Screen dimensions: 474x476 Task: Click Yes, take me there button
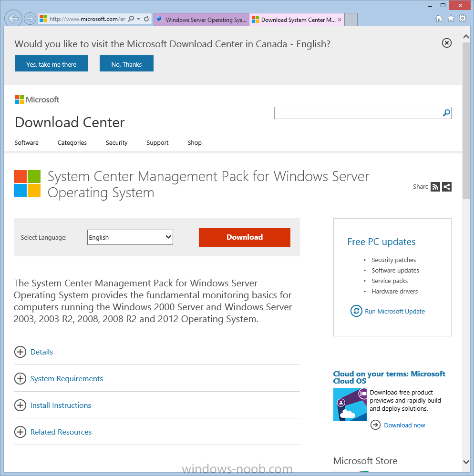pyautogui.click(x=52, y=63)
